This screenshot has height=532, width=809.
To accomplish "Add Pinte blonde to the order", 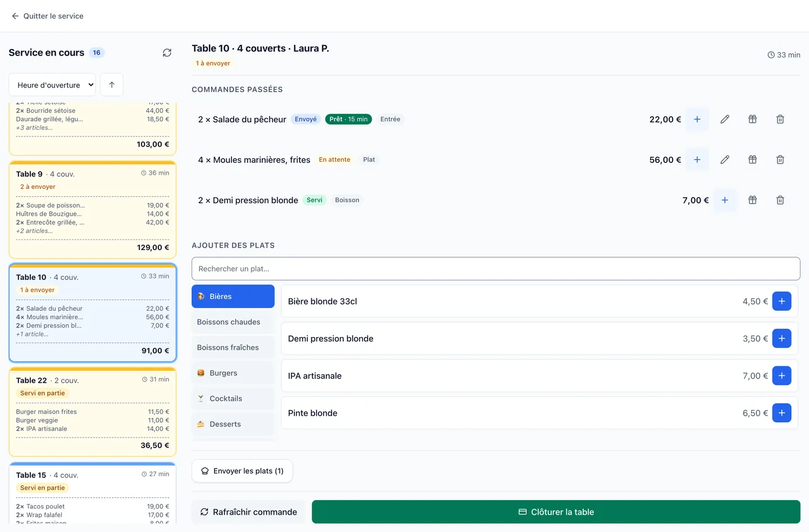I will coord(781,413).
